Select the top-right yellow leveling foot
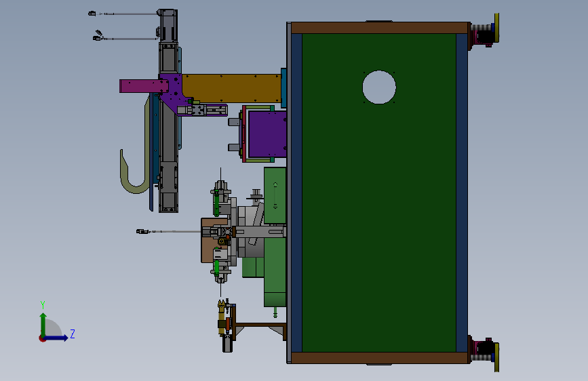 [496, 28]
